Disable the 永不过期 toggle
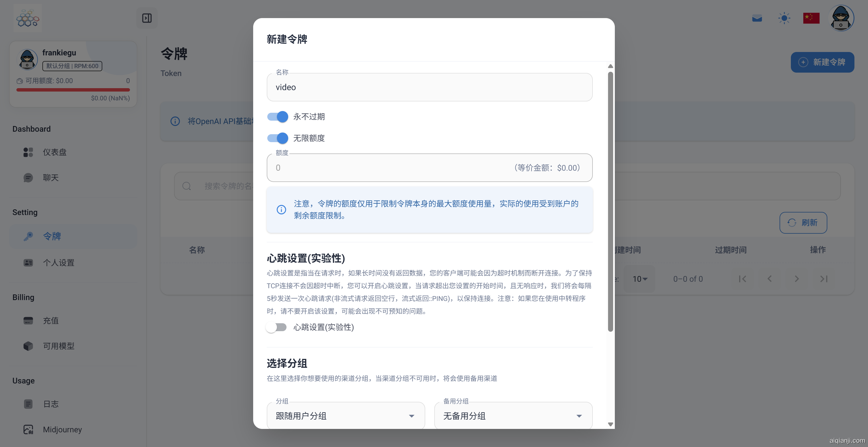Viewport: 868px width, 447px height. tap(277, 116)
